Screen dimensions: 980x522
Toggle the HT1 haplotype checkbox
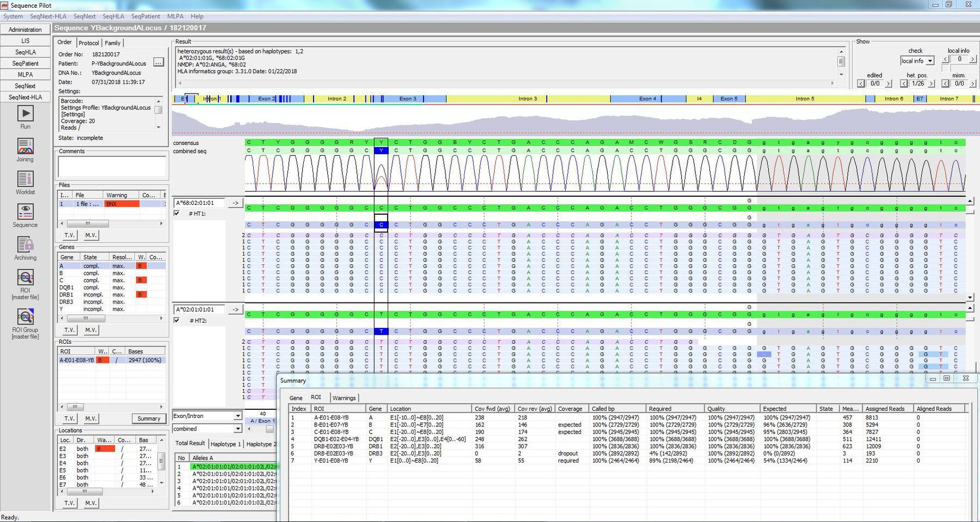tap(176, 214)
